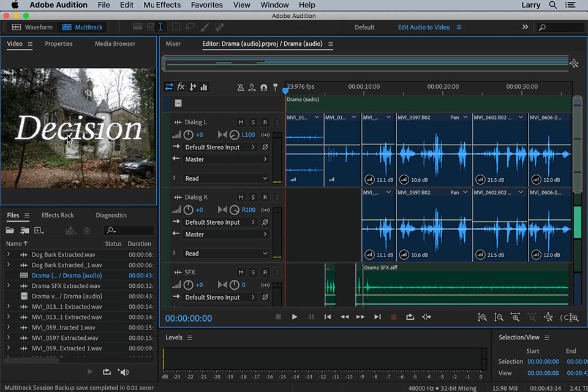Open Dialog L Read automation mode dropdown

(x=226, y=179)
